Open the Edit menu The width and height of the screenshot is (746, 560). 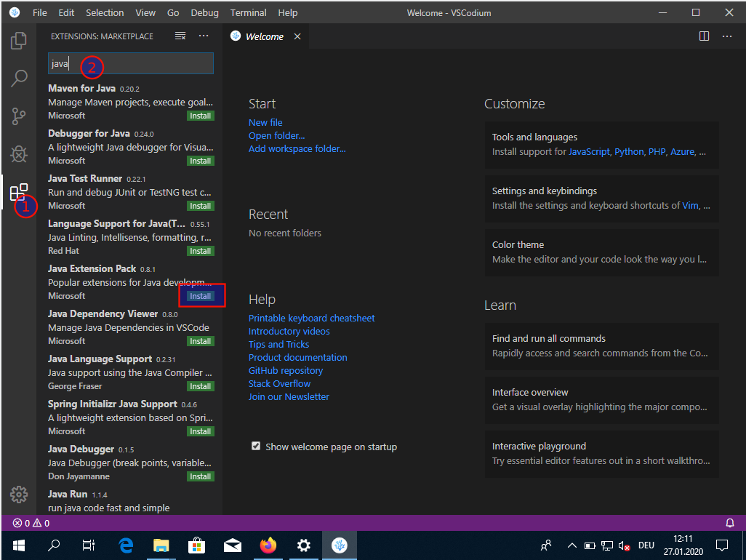[66, 13]
